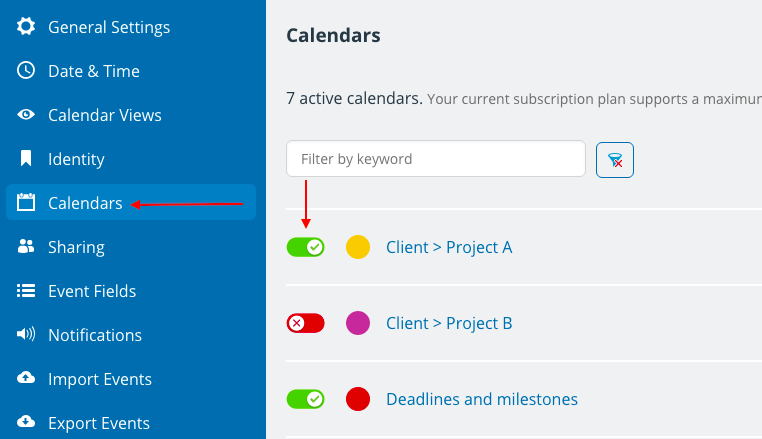Enable the Client > Project B calendar toggle
The height and width of the screenshot is (439, 762).
click(306, 323)
